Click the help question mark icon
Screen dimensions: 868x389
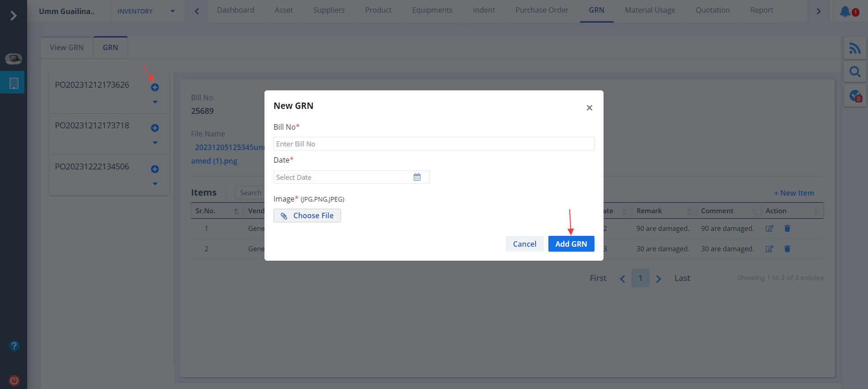14,346
